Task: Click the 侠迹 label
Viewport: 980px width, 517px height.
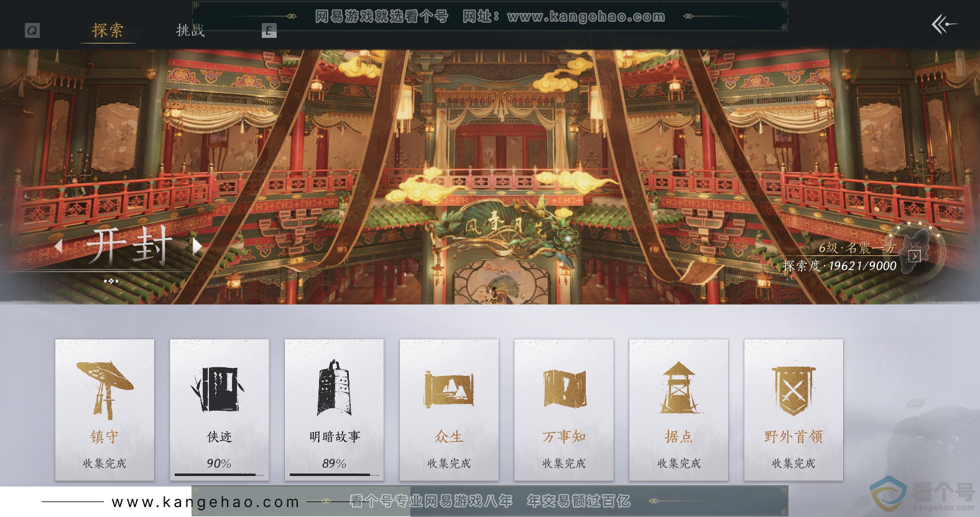Action: coord(219,437)
